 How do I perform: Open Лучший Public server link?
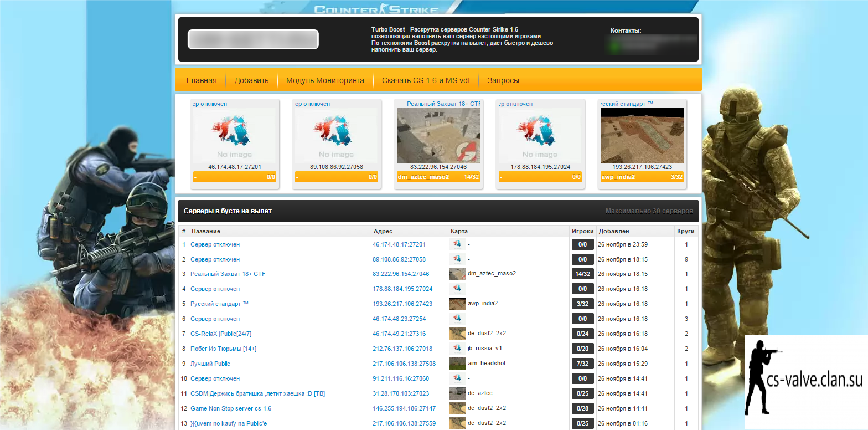[x=210, y=364]
